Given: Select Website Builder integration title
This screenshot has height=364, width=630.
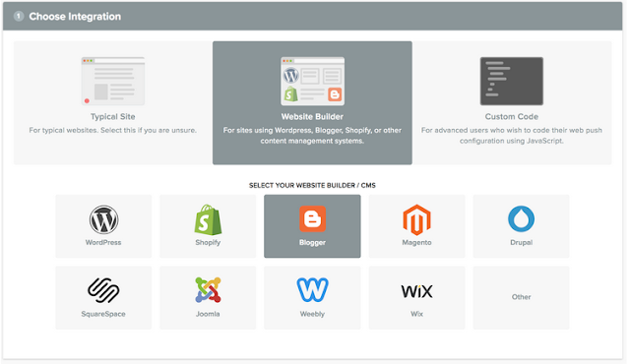Looking at the screenshot, I should 312,117.
